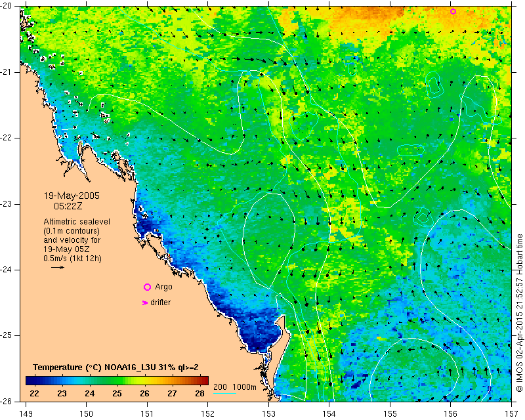The height and width of the screenshot is (420, 525).
Task: Click the '05:22Z' time text
Action: click(x=68, y=206)
